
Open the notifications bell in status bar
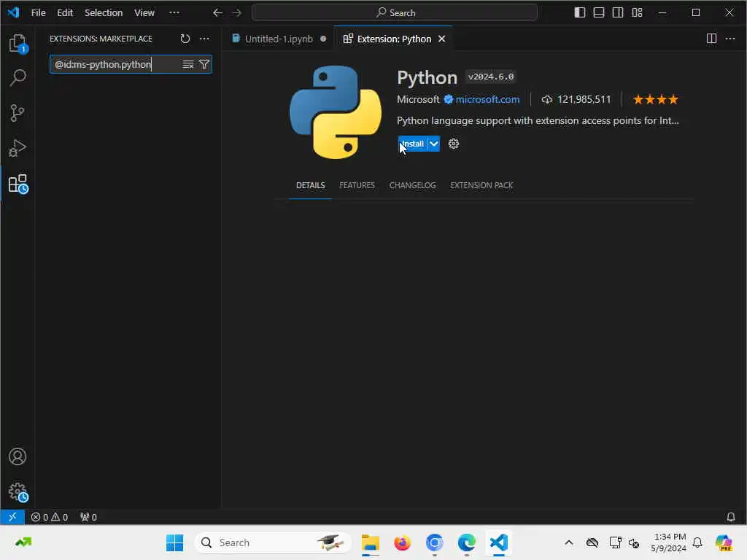730,517
